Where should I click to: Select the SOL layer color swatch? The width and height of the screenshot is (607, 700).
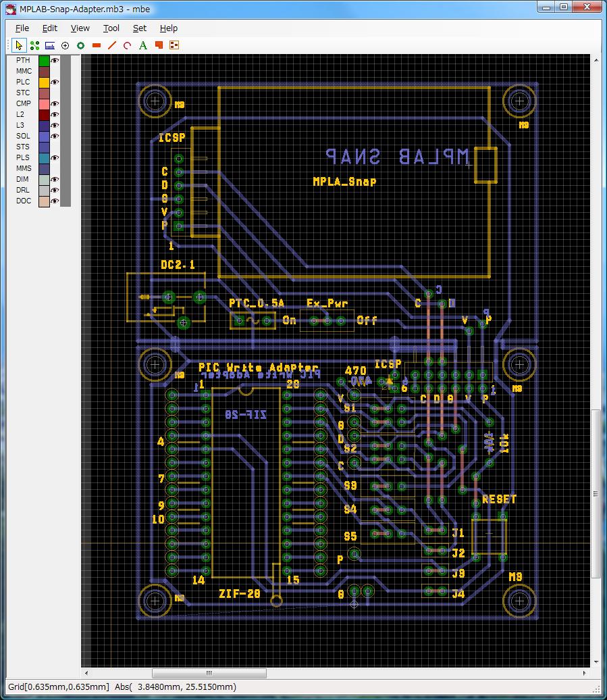tap(44, 136)
